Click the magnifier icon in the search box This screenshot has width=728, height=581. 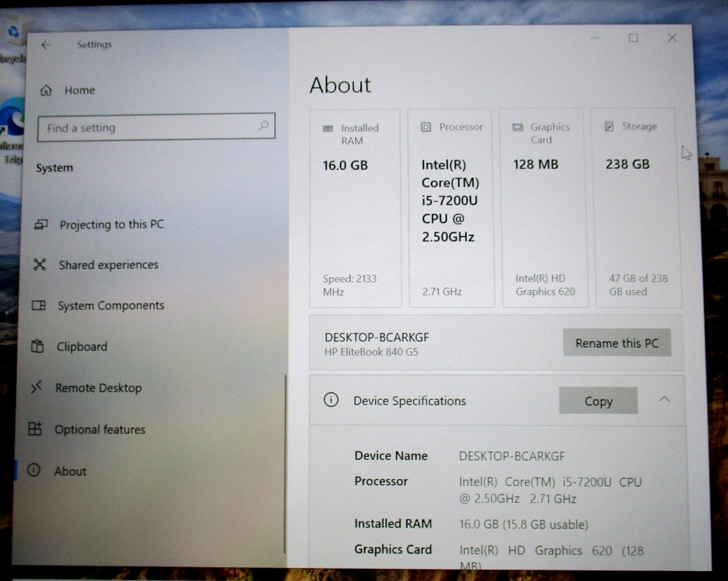pyautogui.click(x=263, y=126)
